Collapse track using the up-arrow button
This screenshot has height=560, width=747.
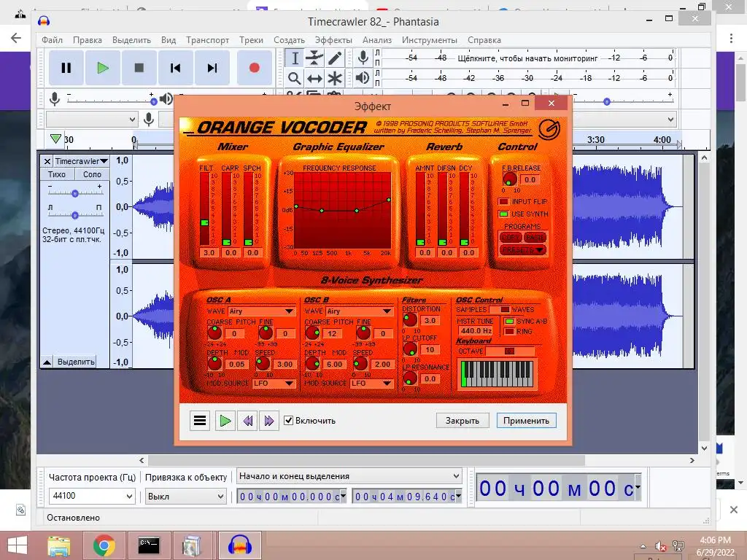point(47,362)
